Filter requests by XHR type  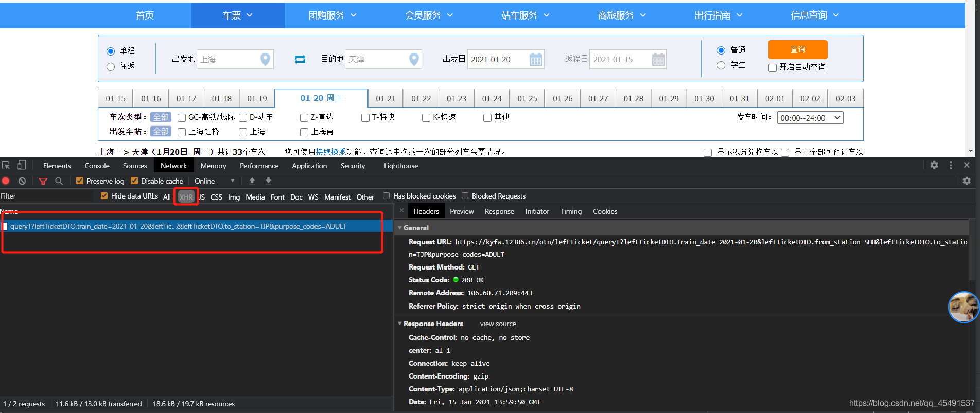point(186,197)
